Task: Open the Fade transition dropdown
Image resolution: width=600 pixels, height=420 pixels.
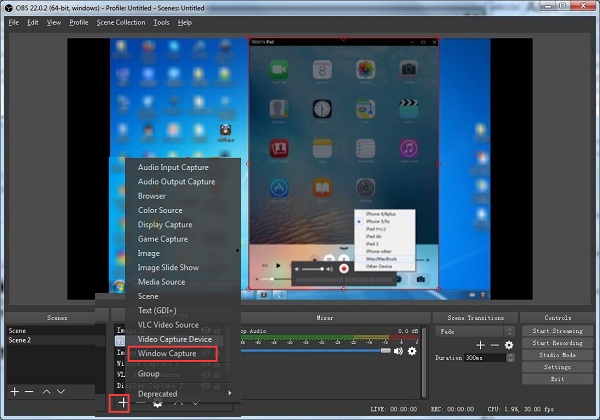Action: [475, 331]
